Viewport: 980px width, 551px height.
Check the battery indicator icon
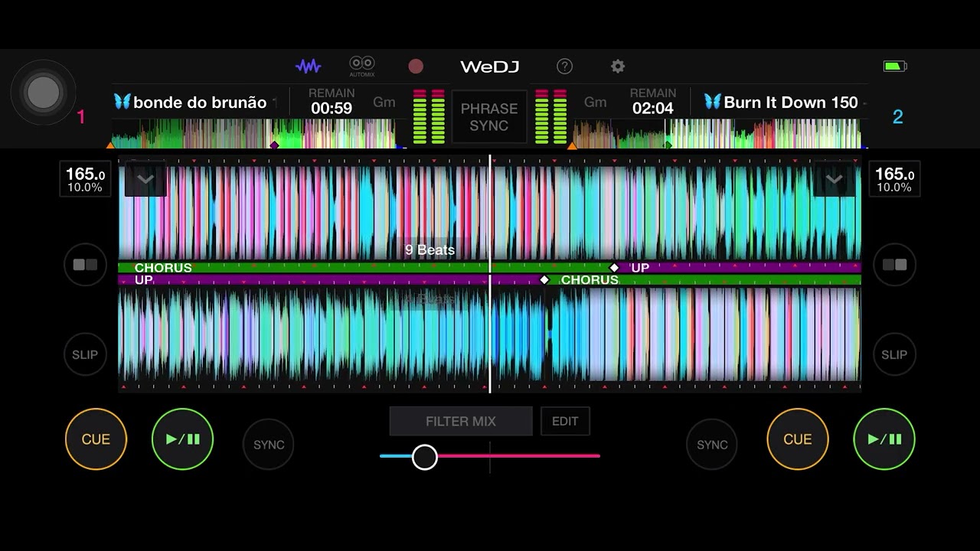pos(895,67)
